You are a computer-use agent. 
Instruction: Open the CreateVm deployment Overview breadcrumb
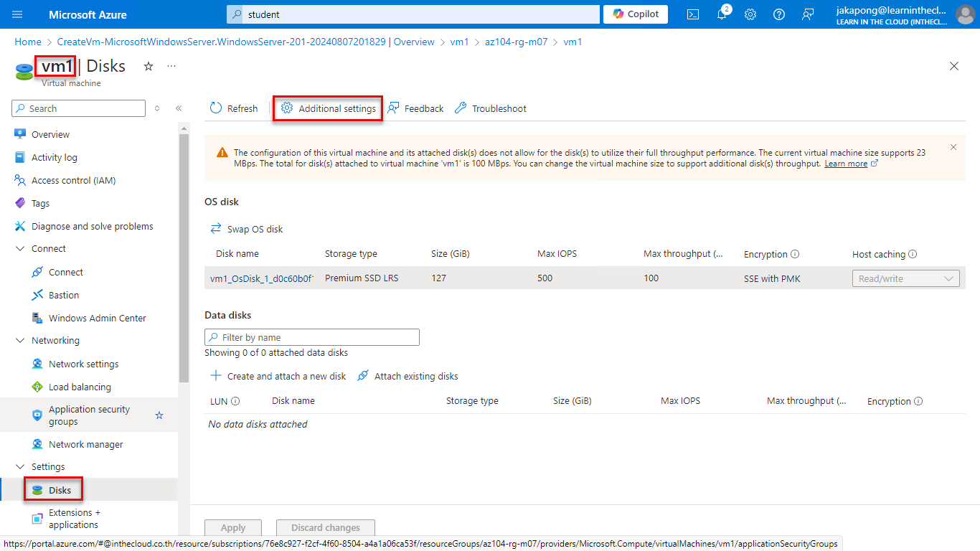pos(245,42)
